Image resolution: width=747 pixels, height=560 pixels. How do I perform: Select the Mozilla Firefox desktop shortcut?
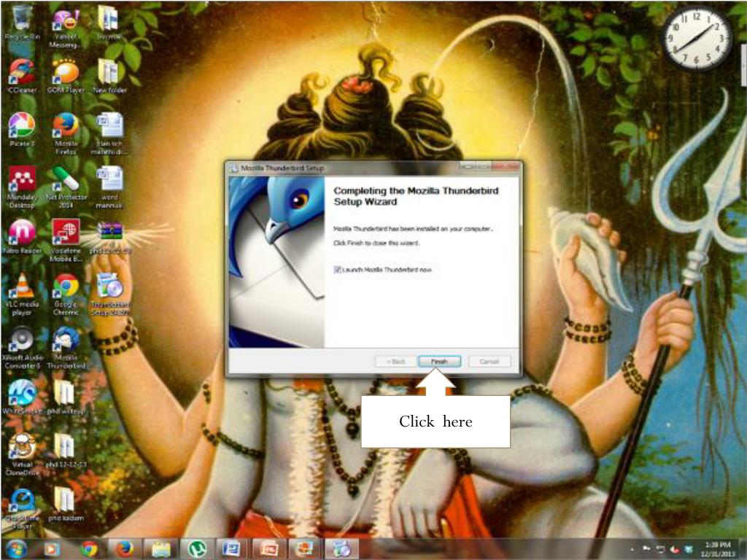pos(66,134)
